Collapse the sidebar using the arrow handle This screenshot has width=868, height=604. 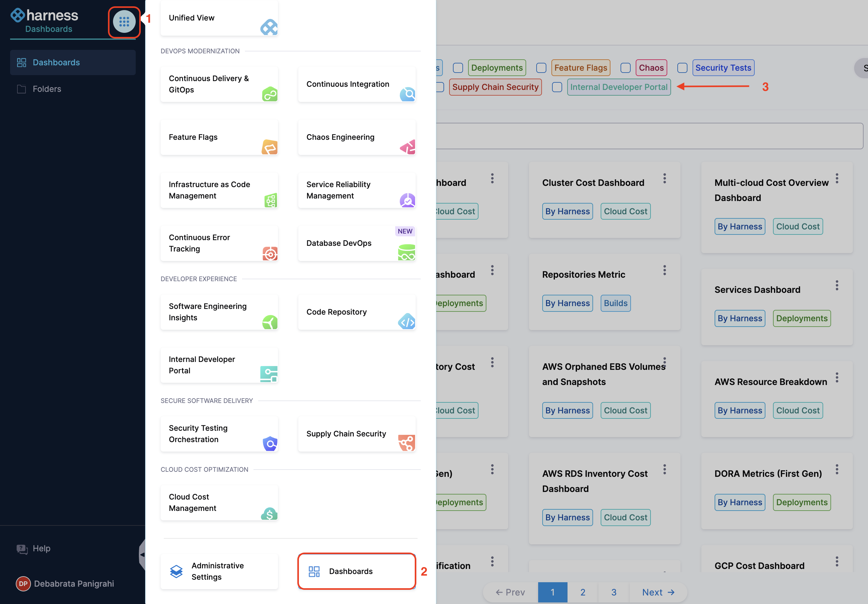coord(142,555)
